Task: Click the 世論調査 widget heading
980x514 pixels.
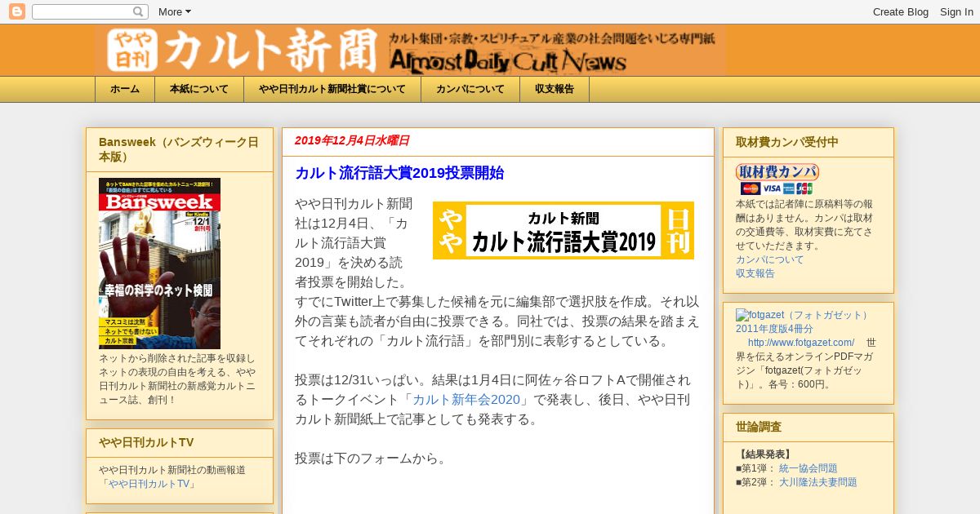Action: 759,427
